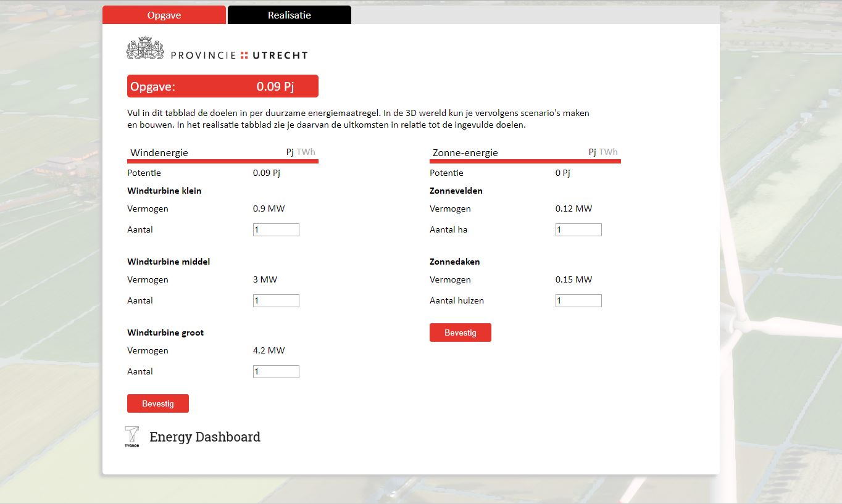This screenshot has width=842, height=504.
Task: Focus the Windturbine klein Aantal field
Action: pos(276,229)
